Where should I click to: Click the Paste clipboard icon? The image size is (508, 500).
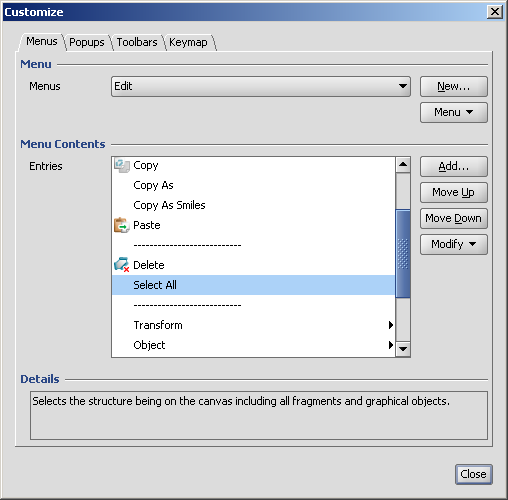point(122,225)
